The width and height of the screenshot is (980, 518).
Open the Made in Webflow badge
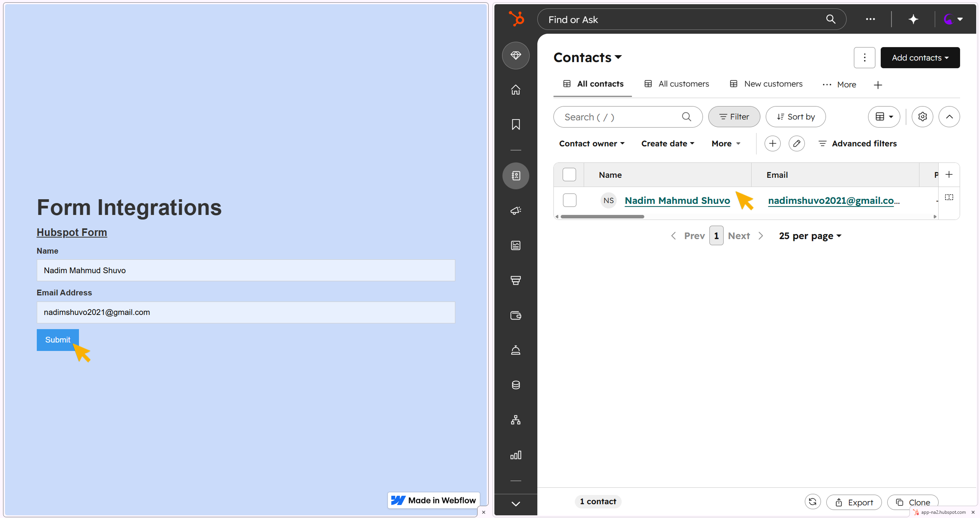pyautogui.click(x=433, y=500)
